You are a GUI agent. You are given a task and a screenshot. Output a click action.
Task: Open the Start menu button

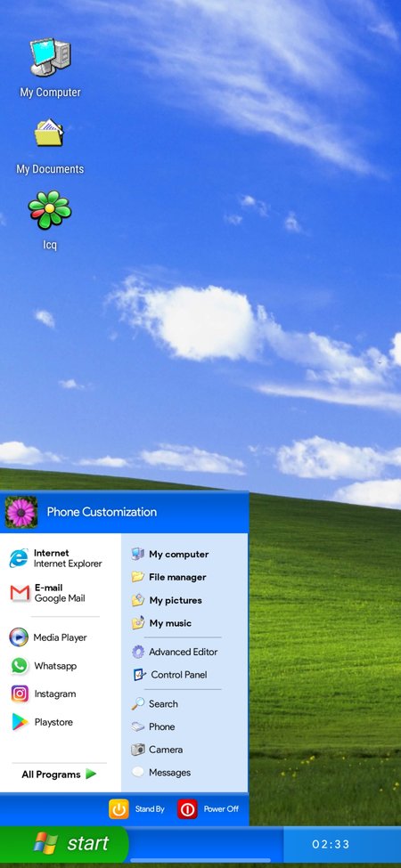click(x=64, y=844)
